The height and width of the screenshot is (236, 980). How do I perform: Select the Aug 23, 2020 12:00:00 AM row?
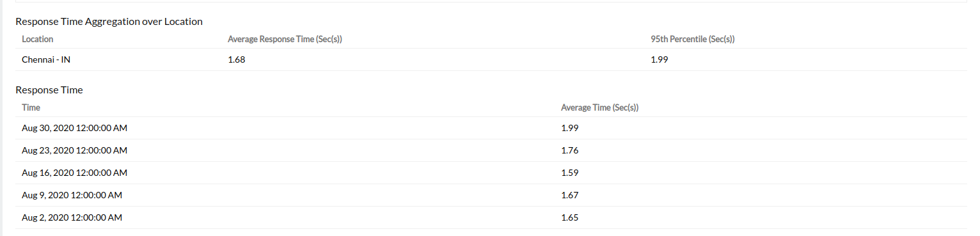491,151
